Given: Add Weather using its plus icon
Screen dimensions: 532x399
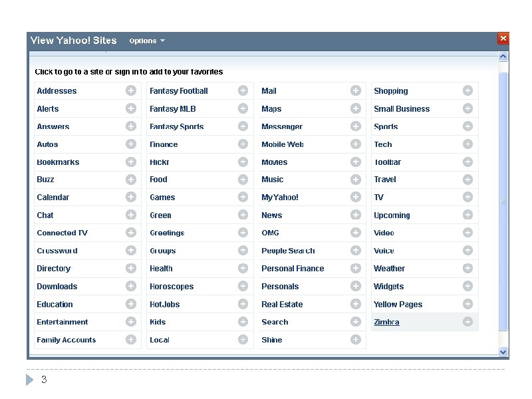Looking at the screenshot, I should point(467,269).
